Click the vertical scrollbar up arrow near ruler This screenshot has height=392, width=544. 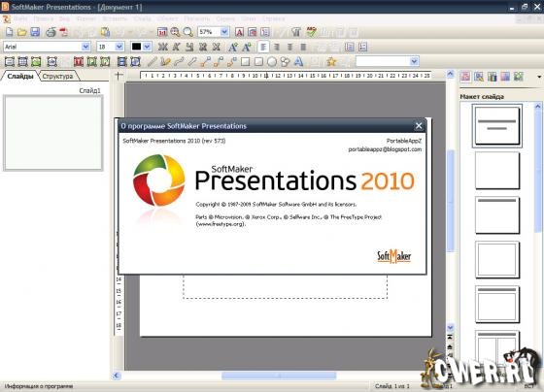point(450,74)
